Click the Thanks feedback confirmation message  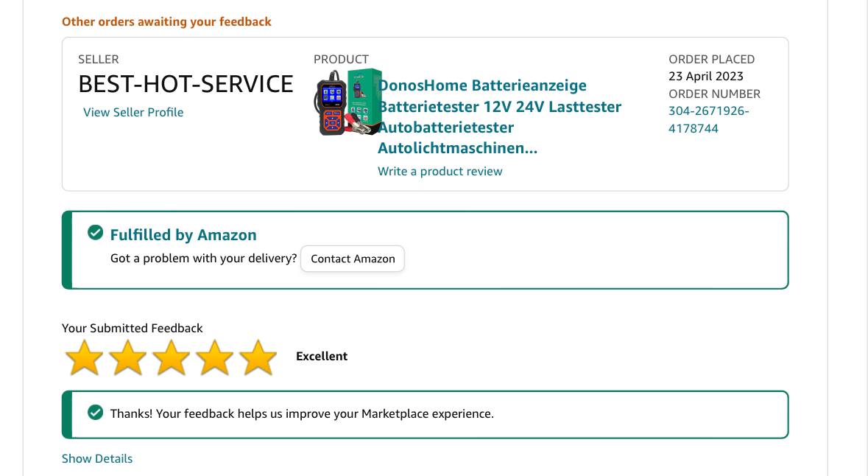click(302, 414)
